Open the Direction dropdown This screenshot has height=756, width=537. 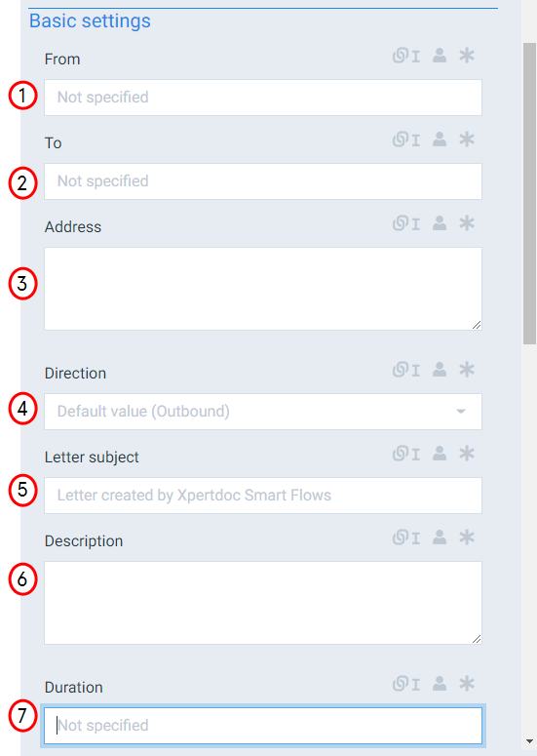click(x=263, y=412)
